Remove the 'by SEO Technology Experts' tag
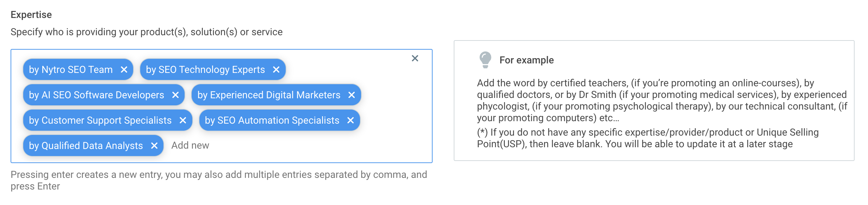This screenshot has width=868, height=205. click(276, 70)
